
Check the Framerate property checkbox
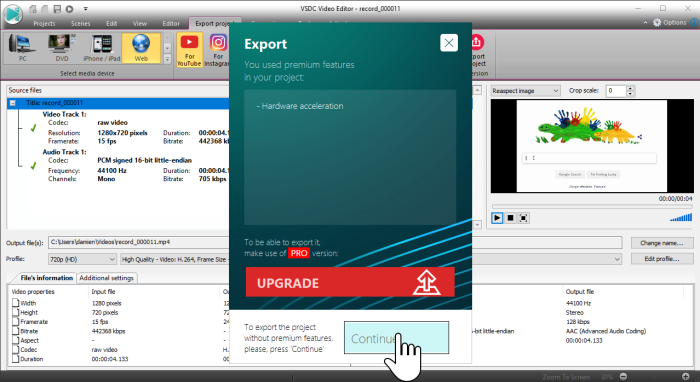tap(16, 322)
